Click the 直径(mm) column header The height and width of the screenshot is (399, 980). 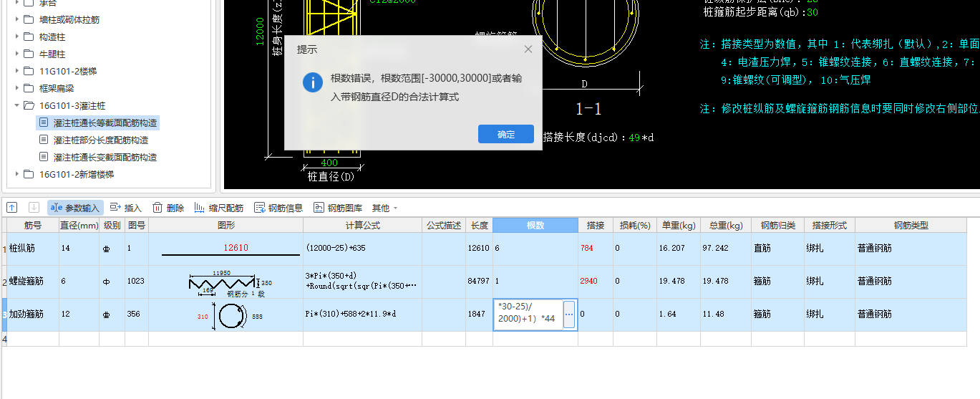[x=79, y=226]
